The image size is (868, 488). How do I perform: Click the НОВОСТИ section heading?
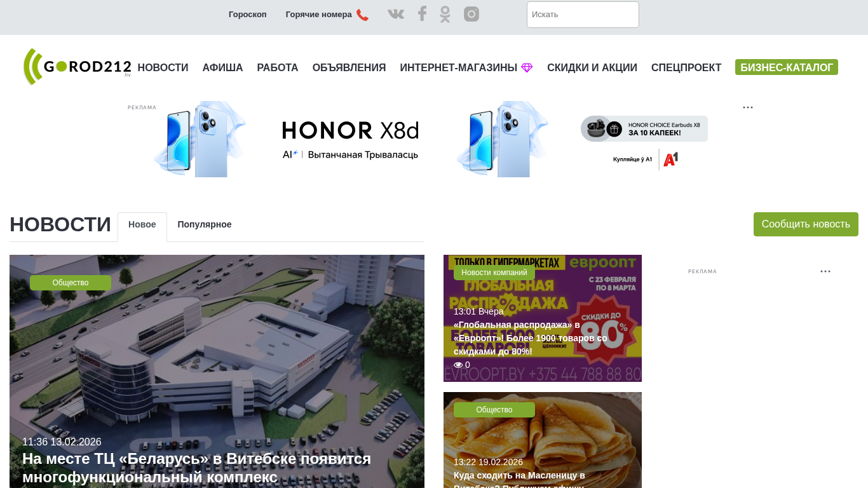pyautogui.click(x=60, y=225)
